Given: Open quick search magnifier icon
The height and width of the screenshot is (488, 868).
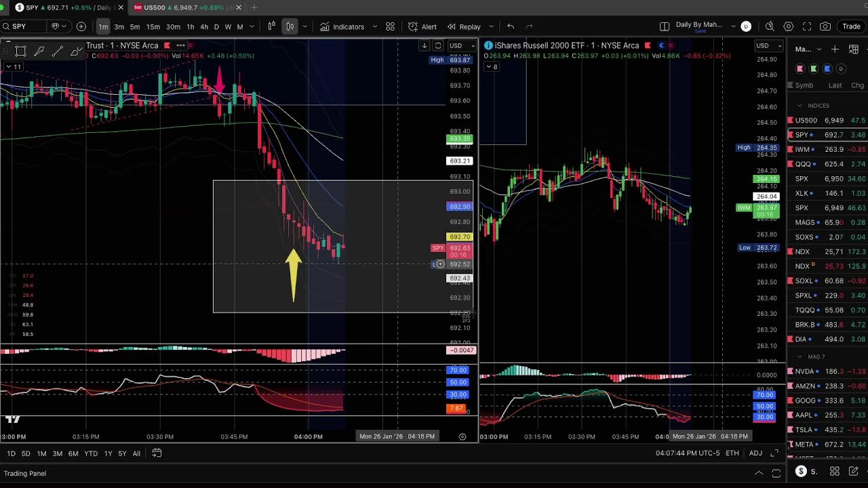Looking at the screenshot, I should (770, 26).
